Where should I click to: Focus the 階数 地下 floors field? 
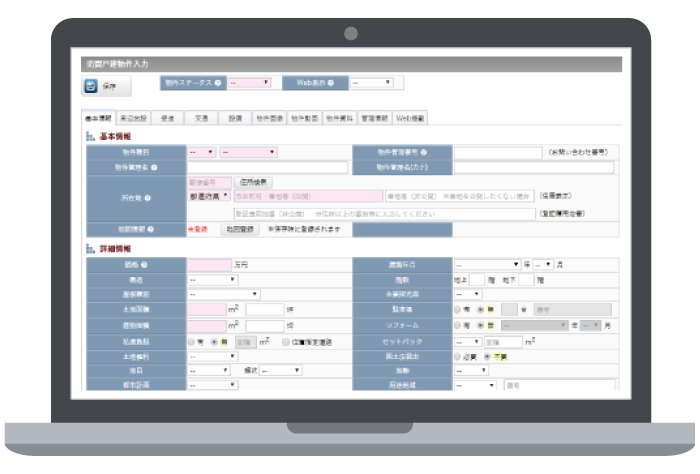coord(526,280)
